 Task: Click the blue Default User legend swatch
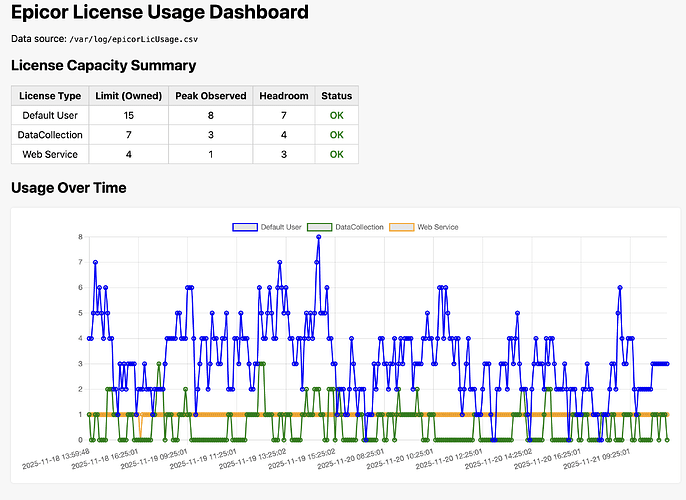point(245,227)
